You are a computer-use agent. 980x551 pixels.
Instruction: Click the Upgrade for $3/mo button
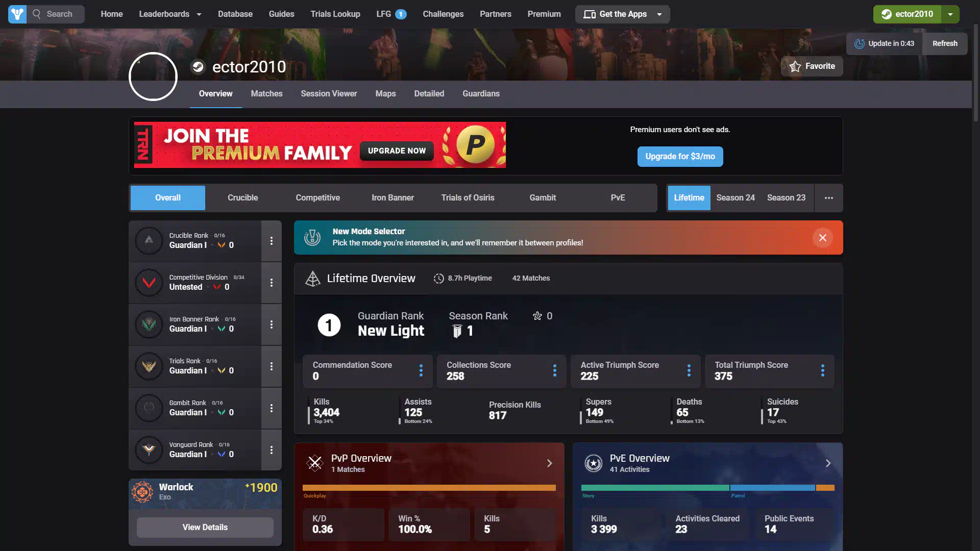pos(680,157)
